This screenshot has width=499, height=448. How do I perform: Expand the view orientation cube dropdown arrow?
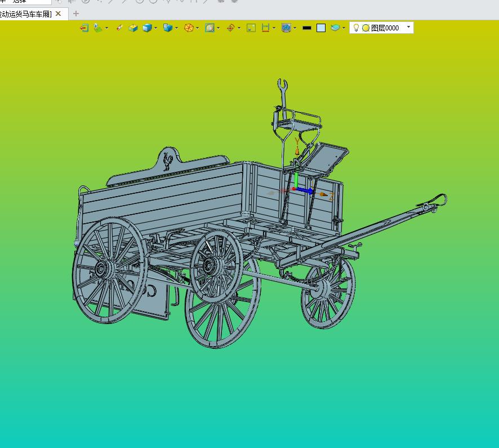tap(177, 28)
